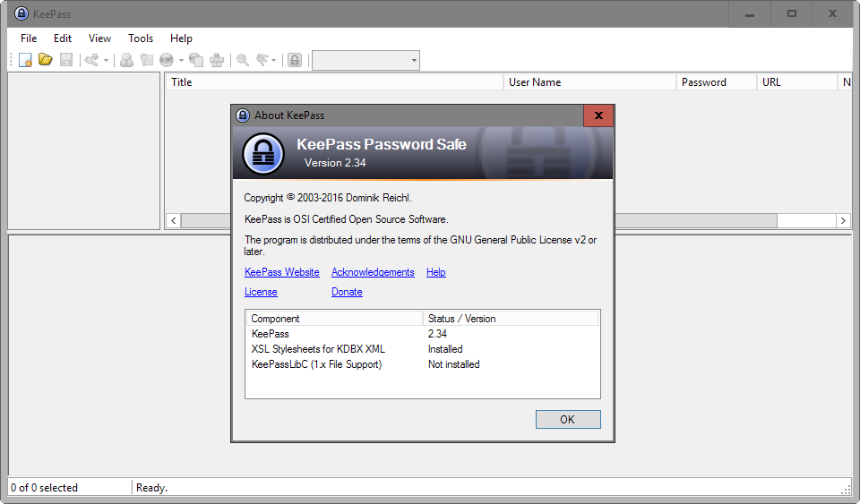860x504 pixels.
Task: Click the New database toolbar icon
Action: (25, 60)
